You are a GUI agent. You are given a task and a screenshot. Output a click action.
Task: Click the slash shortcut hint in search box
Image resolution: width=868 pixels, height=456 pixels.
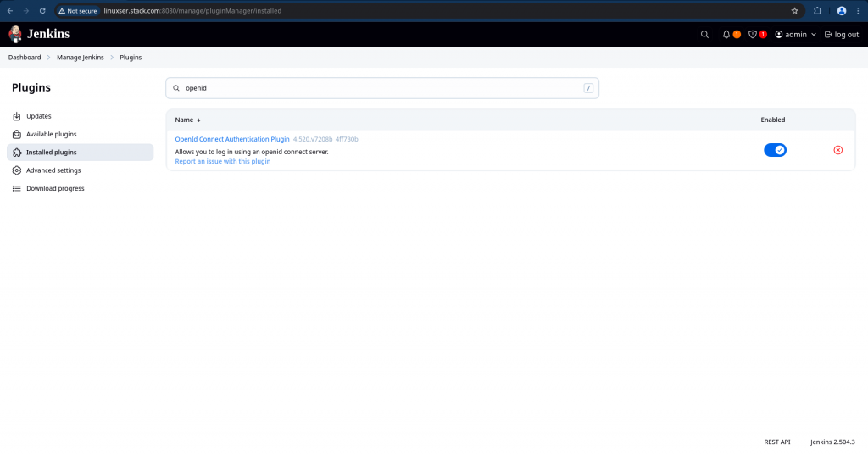[x=588, y=88]
